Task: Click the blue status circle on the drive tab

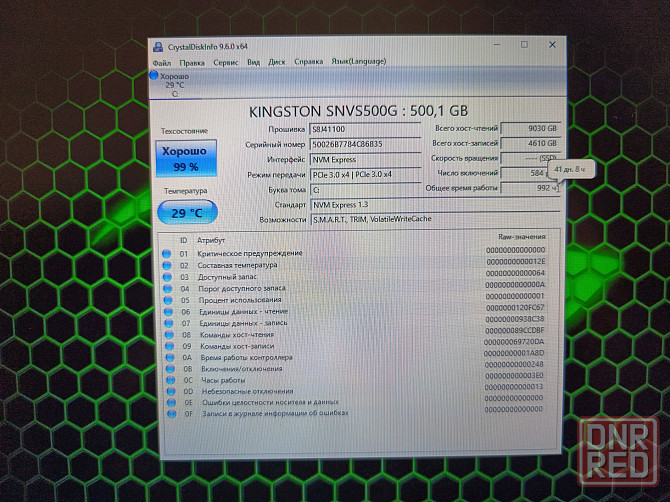Action: point(153,76)
